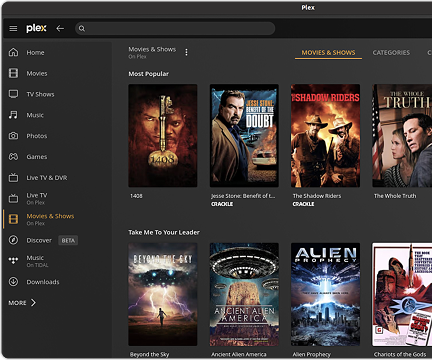Switch to CATEGORIES tab

[391, 53]
